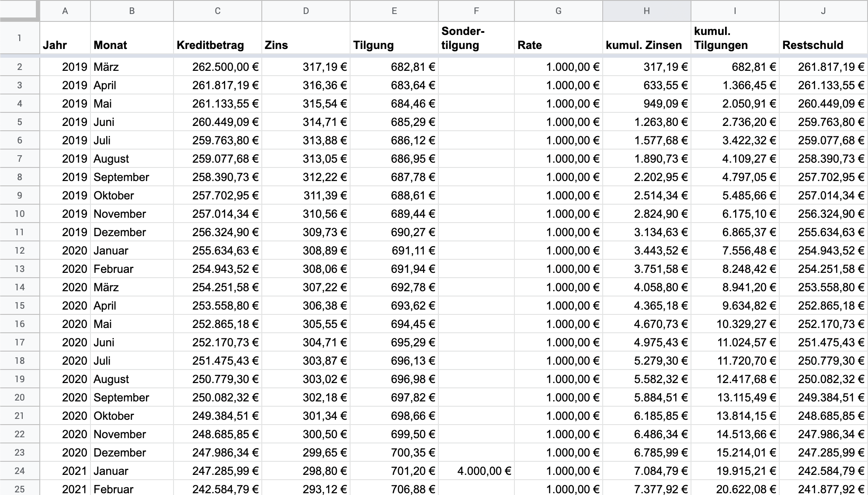Click the 'Kreditbetrag' header cell
Image resolution: width=868 pixels, height=495 pixels.
coord(218,38)
